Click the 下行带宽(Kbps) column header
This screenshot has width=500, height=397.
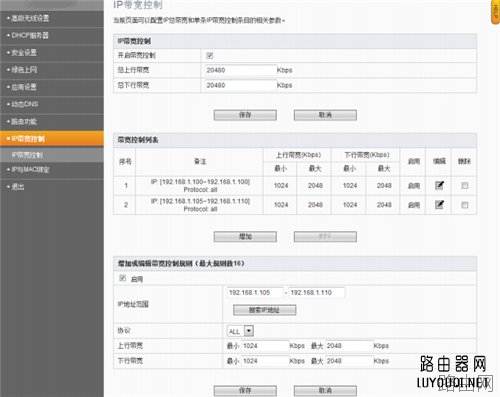pyautogui.click(x=367, y=155)
